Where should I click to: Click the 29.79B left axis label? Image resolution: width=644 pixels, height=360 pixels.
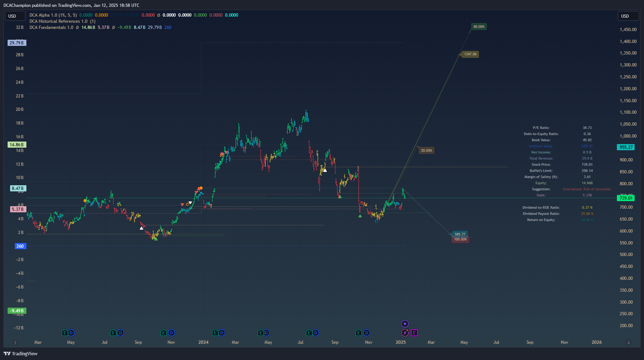[x=17, y=43]
